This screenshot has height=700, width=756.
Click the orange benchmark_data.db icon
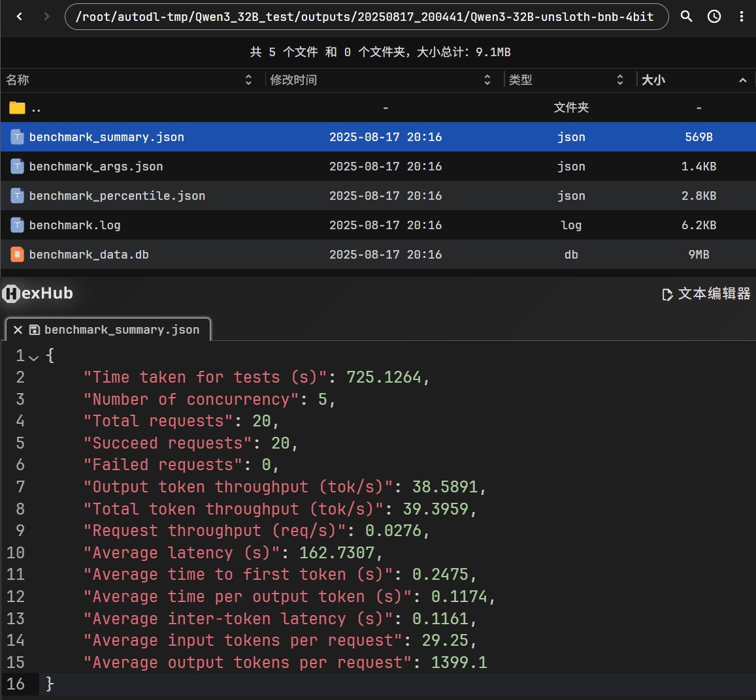tap(18, 255)
